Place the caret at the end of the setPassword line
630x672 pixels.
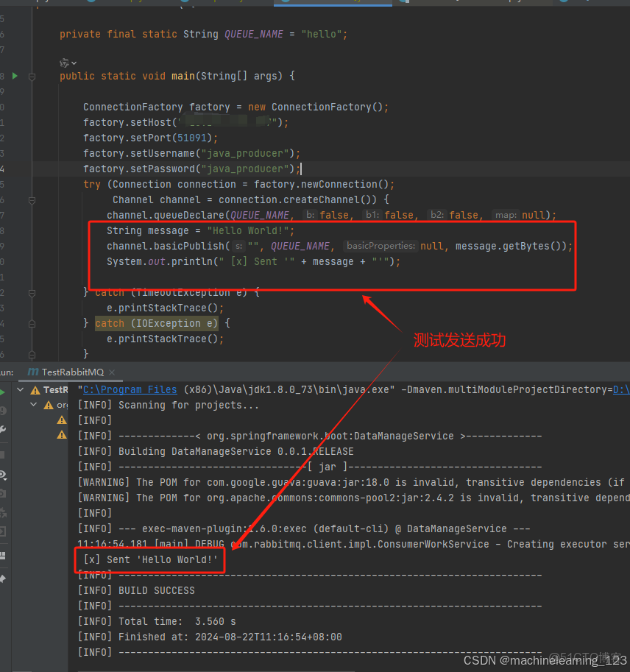pos(301,169)
